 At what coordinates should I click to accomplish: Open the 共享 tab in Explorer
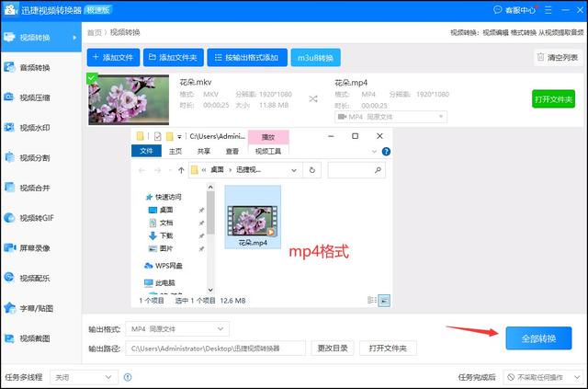click(204, 151)
